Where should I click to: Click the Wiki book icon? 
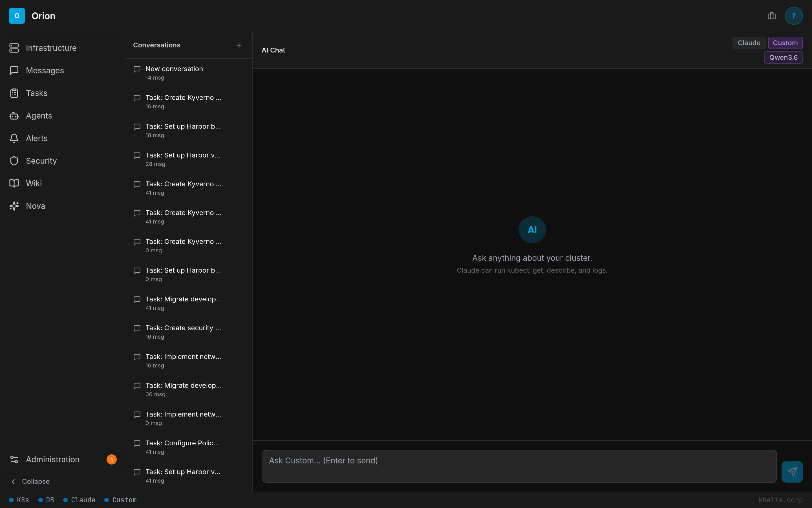[x=14, y=183]
